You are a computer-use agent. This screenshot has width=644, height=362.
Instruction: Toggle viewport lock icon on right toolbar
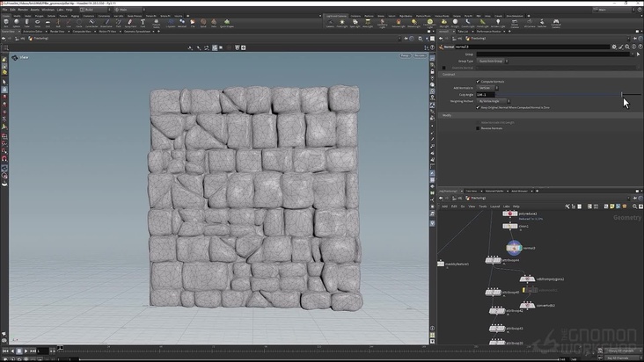click(432, 71)
